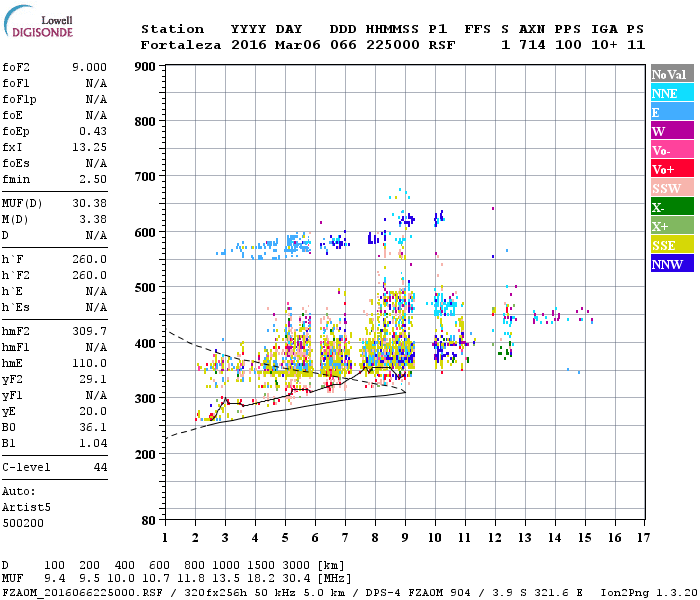This screenshot has width=700, height=600.
Task: Click the B1 value 1.04
Action: click(x=93, y=443)
